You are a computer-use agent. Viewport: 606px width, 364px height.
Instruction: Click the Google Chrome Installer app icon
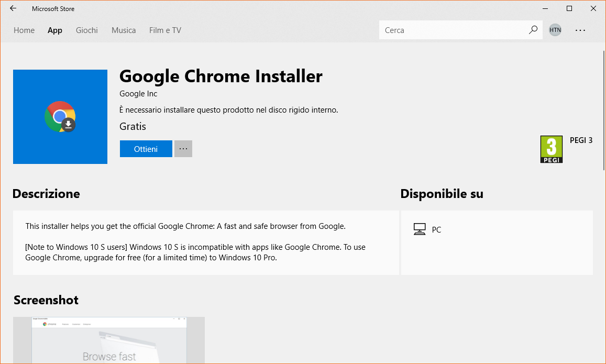tap(60, 116)
